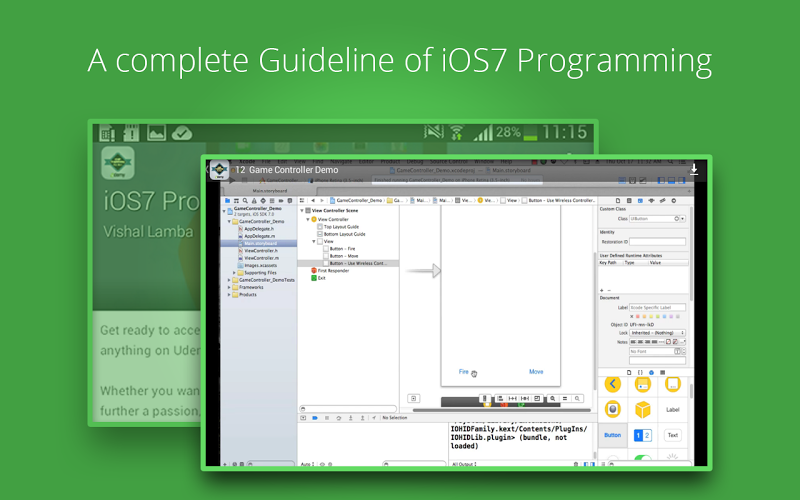Select Main.storyboard in the file navigator
The height and width of the screenshot is (500, 800).
coord(259,243)
